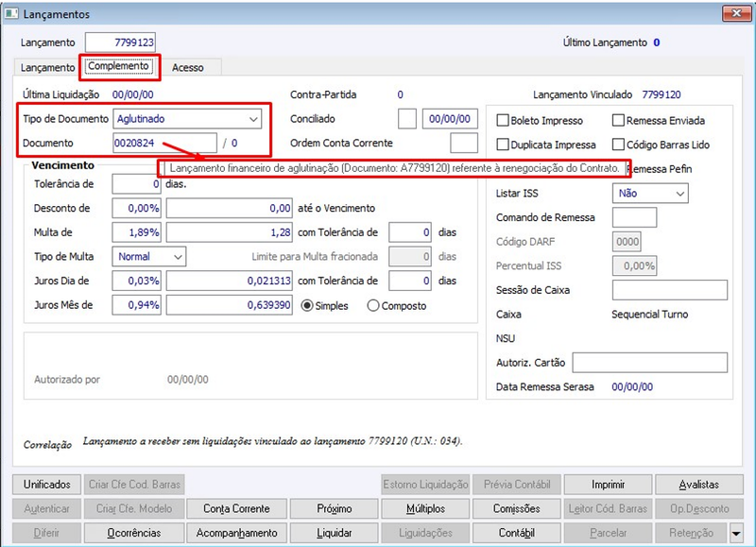Toggle the Duplicata Impressa checkbox
This screenshot has height=547, width=756.
pos(503,145)
